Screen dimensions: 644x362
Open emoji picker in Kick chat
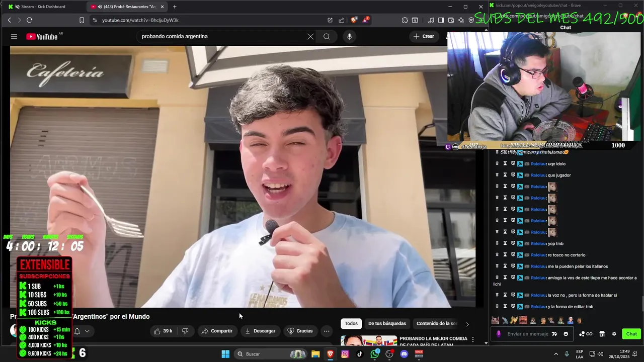tap(566, 334)
